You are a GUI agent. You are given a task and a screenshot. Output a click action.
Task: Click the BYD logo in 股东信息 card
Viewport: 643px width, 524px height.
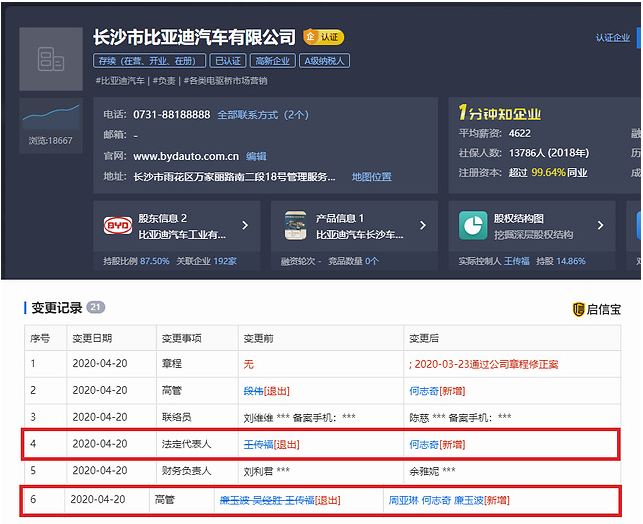pyautogui.click(x=118, y=225)
